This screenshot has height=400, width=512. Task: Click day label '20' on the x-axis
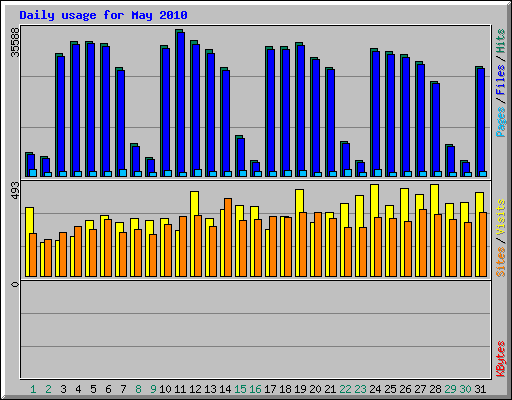(315, 389)
